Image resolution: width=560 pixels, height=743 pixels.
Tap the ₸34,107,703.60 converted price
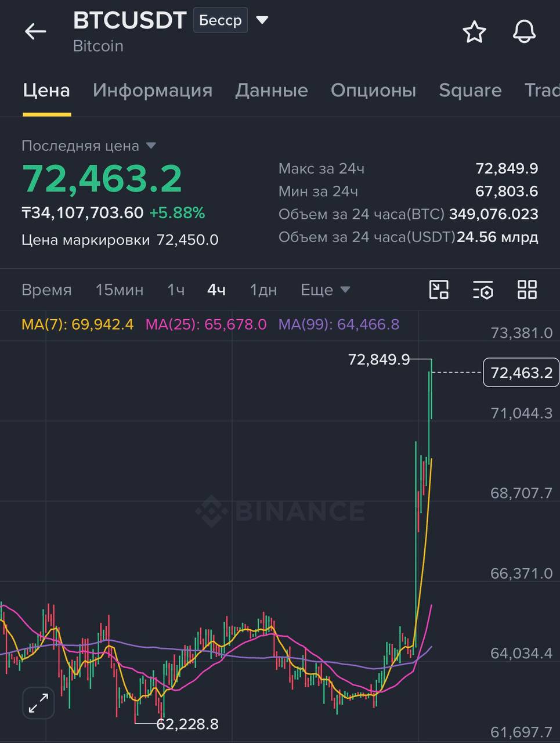(x=82, y=213)
